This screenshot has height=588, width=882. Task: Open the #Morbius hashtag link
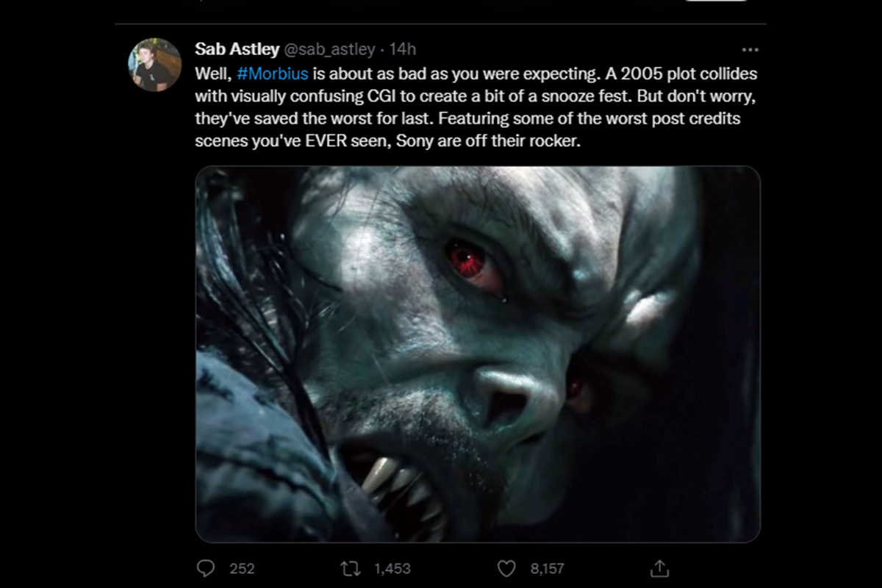tap(273, 74)
